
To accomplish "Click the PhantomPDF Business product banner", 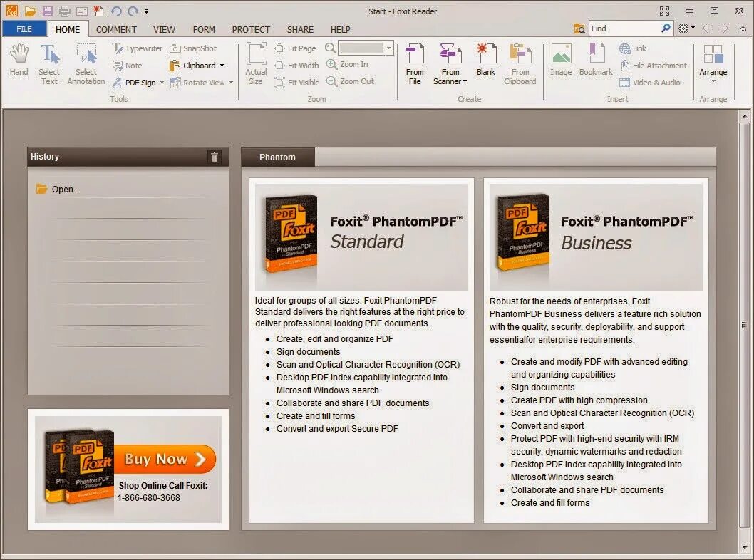I will click(x=596, y=237).
